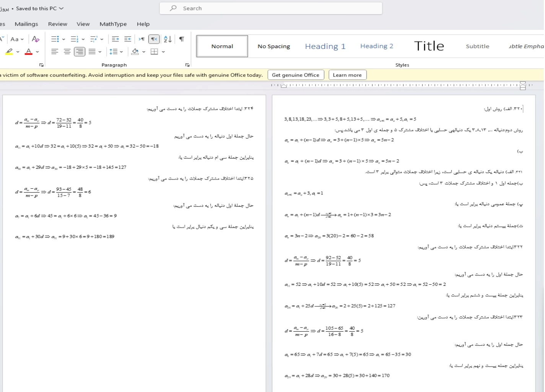Open the Change Case dropdown
Screen dimensions: 545x392
coord(17,39)
